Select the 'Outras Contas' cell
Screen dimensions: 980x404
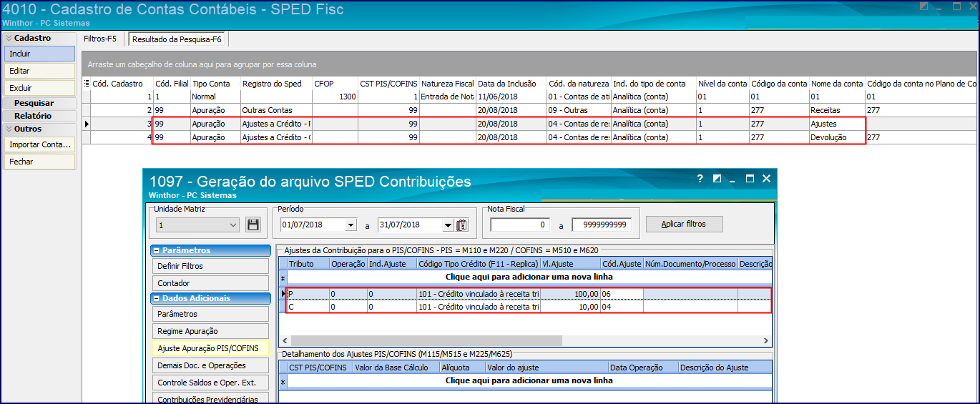point(276,111)
